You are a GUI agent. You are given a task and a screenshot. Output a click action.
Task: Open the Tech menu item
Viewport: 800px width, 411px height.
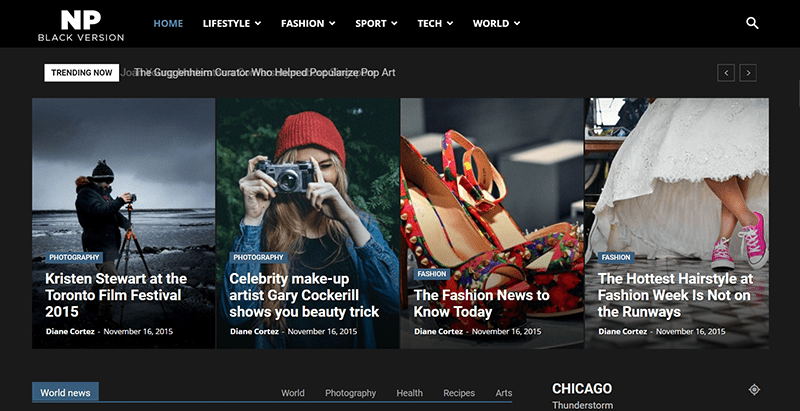coord(430,23)
